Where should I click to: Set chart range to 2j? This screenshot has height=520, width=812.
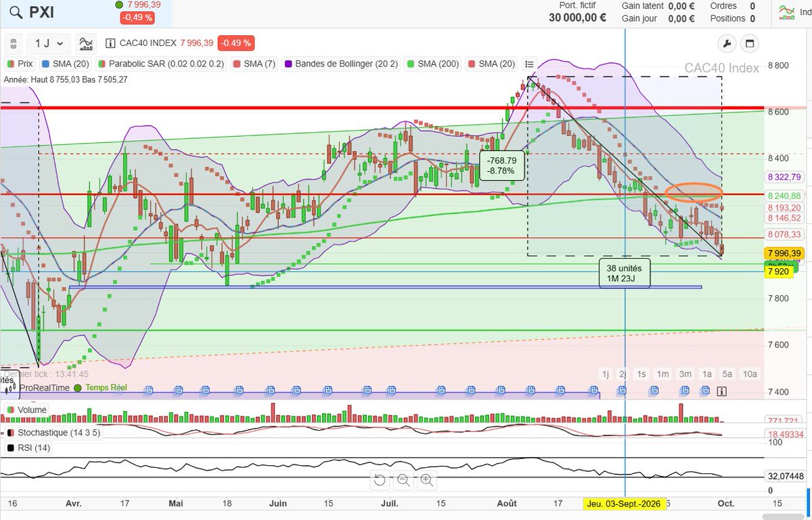[623, 374]
